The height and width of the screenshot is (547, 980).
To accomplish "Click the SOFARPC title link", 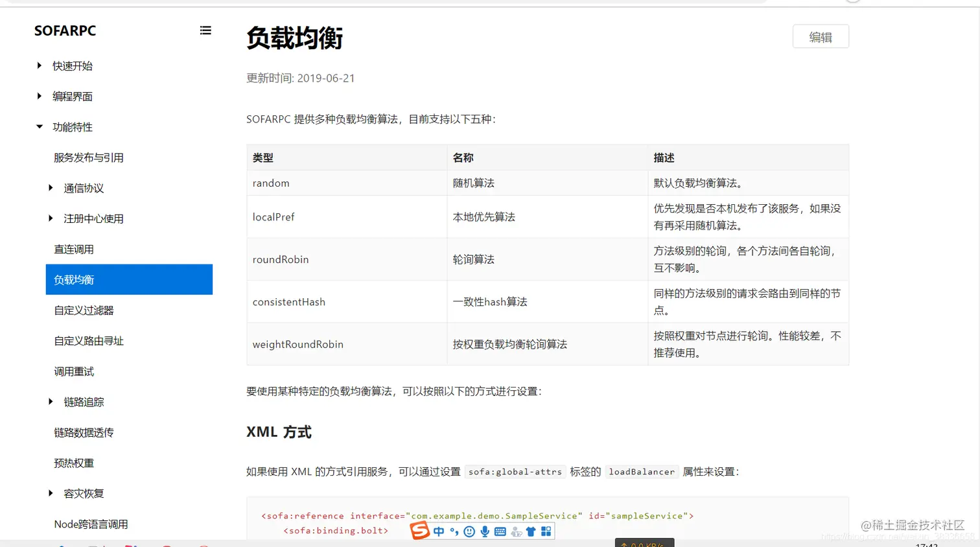I will 65,30.
